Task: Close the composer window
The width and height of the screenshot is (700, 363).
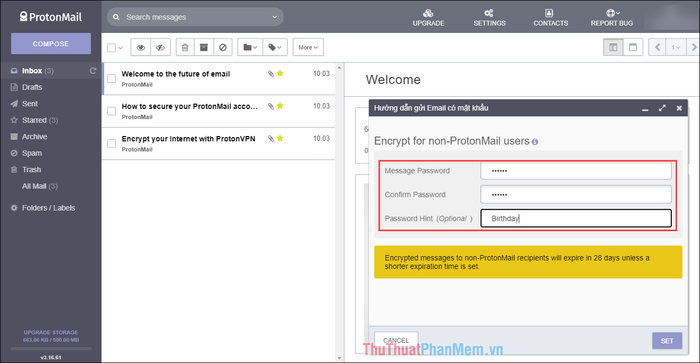Action: 679,108
